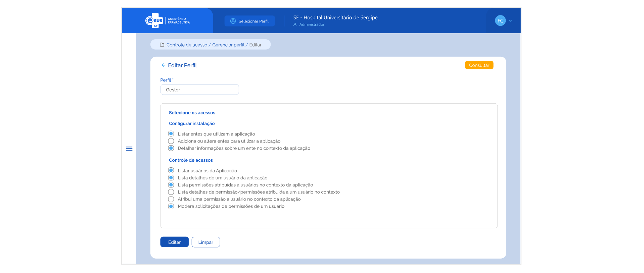Select 'Lista detalhes de permissão/permissões' option
Image resolution: width=644 pixels, height=273 pixels.
171,192
